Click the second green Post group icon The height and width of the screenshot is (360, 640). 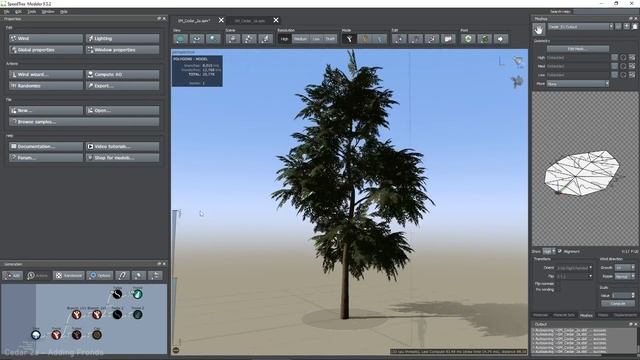(x=484, y=39)
